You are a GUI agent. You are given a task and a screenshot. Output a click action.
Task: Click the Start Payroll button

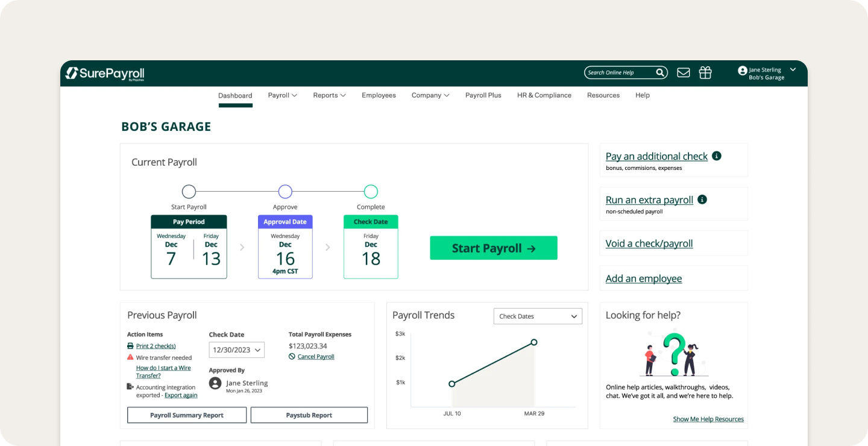[494, 248]
